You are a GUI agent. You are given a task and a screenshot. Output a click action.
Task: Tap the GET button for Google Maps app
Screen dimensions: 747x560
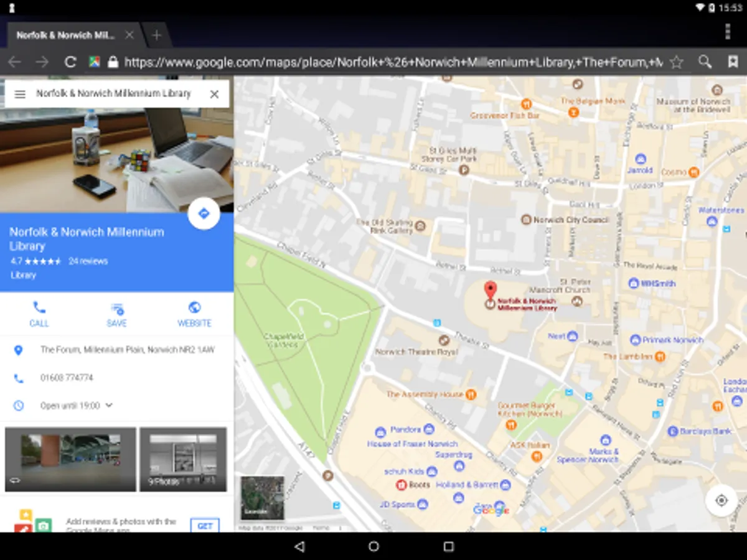205,526
